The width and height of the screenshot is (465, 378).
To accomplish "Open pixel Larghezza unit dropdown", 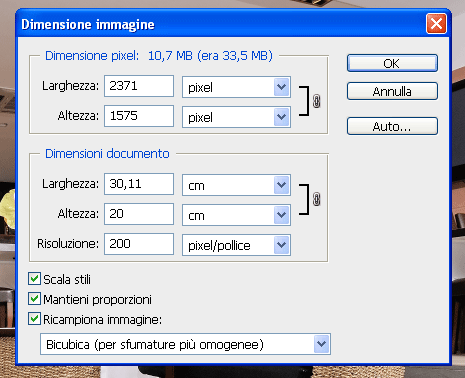I will [x=236, y=87].
